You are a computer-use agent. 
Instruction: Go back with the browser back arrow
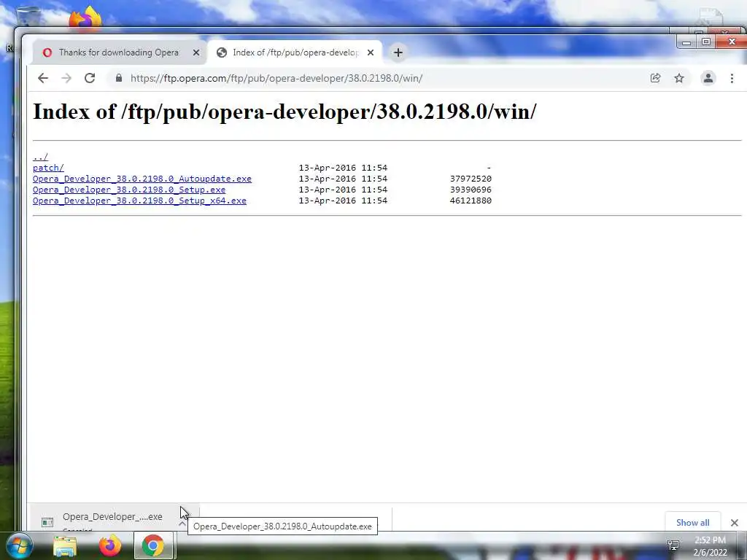(x=43, y=78)
